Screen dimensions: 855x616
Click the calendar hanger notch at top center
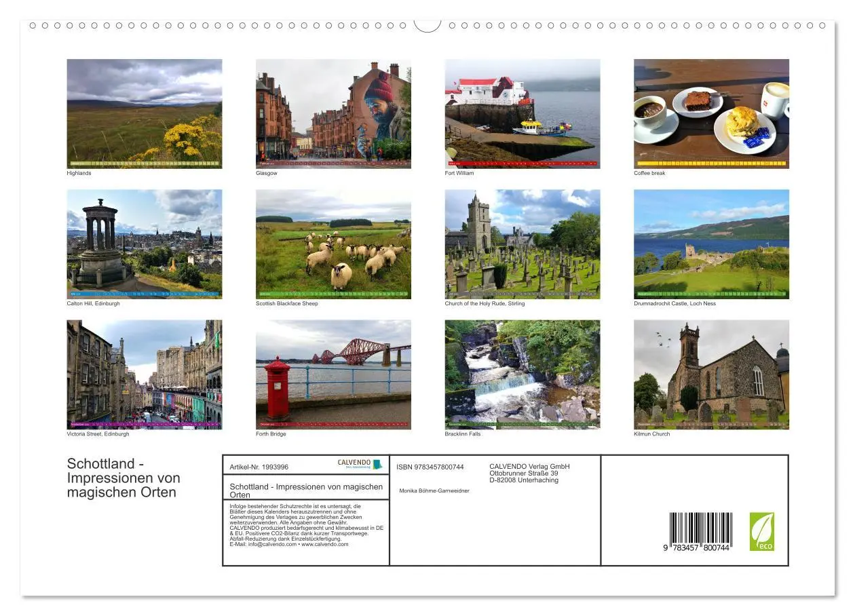point(427,26)
